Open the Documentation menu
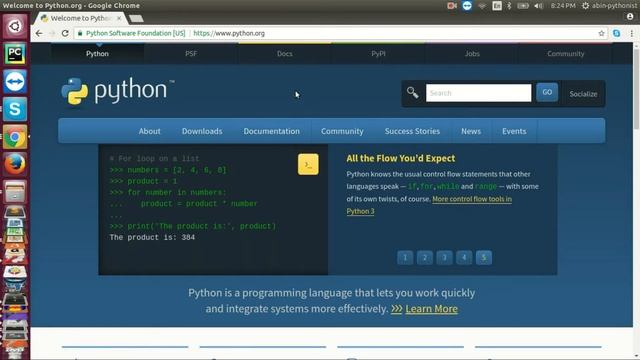This screenshot has height=360, width=640. pos(271,131)
